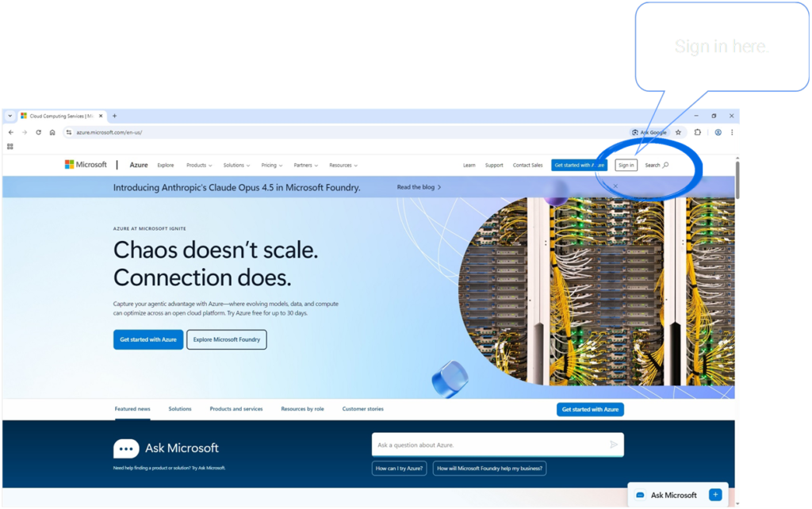Open the Read the blog link
The image size is (812, 509).
click(419, 187)
